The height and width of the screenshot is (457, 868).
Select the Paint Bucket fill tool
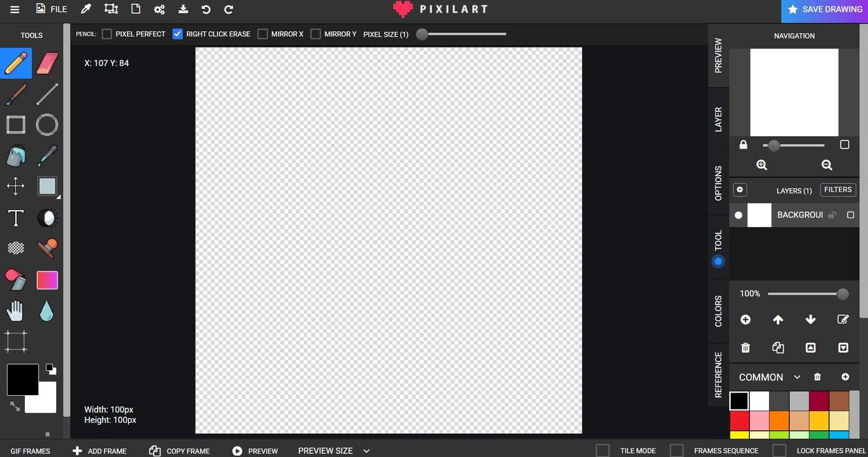(x=16, y=156)
